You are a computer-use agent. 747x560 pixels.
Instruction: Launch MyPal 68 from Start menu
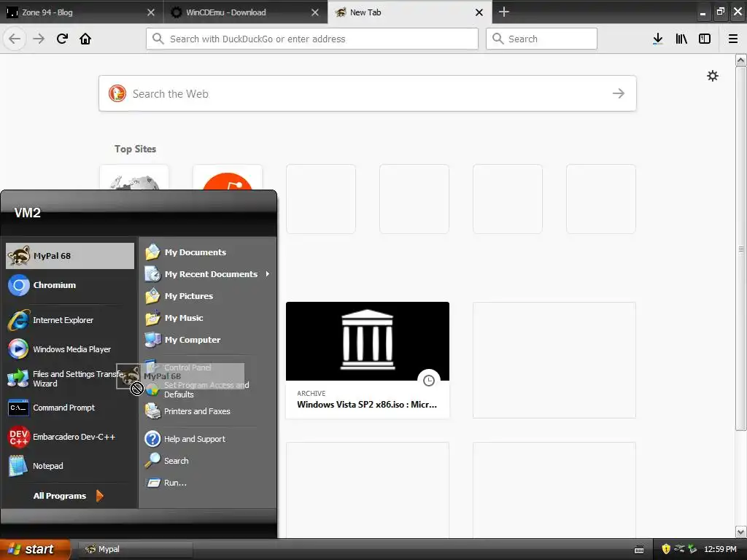click(x=70, y=256)
